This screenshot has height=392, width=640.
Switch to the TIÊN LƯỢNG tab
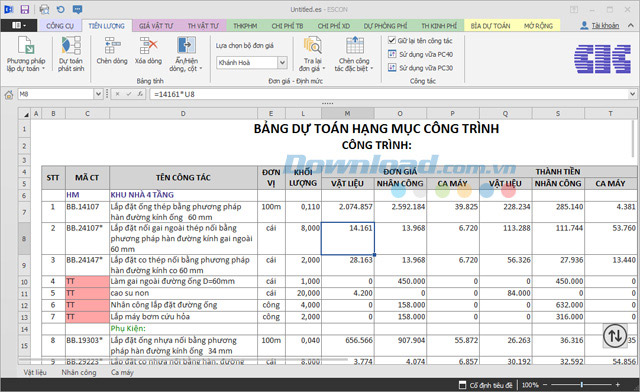pyautogui.click(x=107, y=26)
